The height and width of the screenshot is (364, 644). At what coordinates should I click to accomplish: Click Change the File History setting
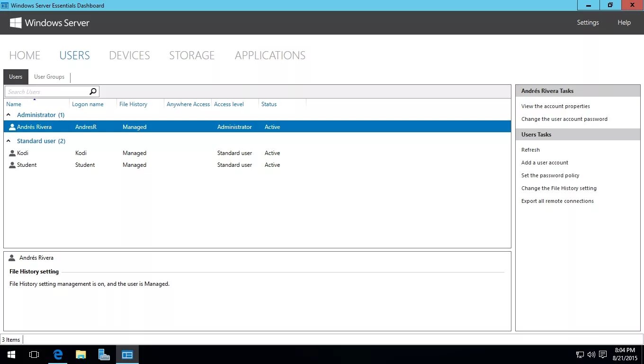559,188
